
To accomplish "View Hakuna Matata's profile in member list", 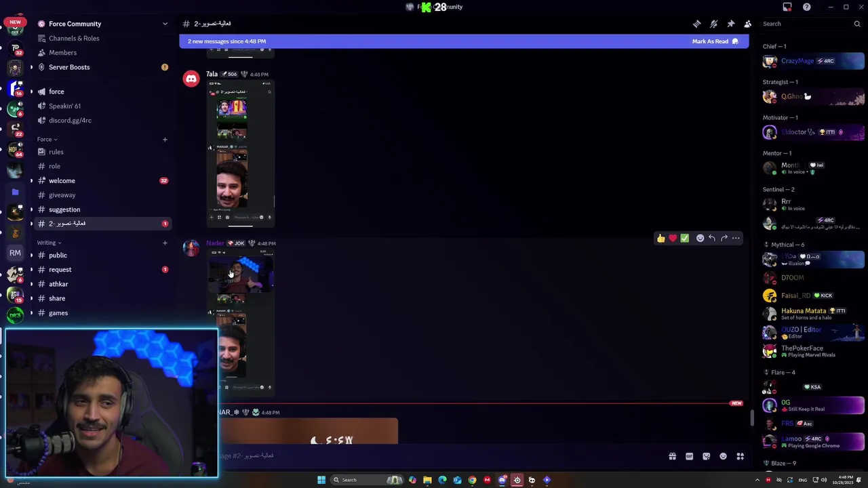I will coord(812,314).
